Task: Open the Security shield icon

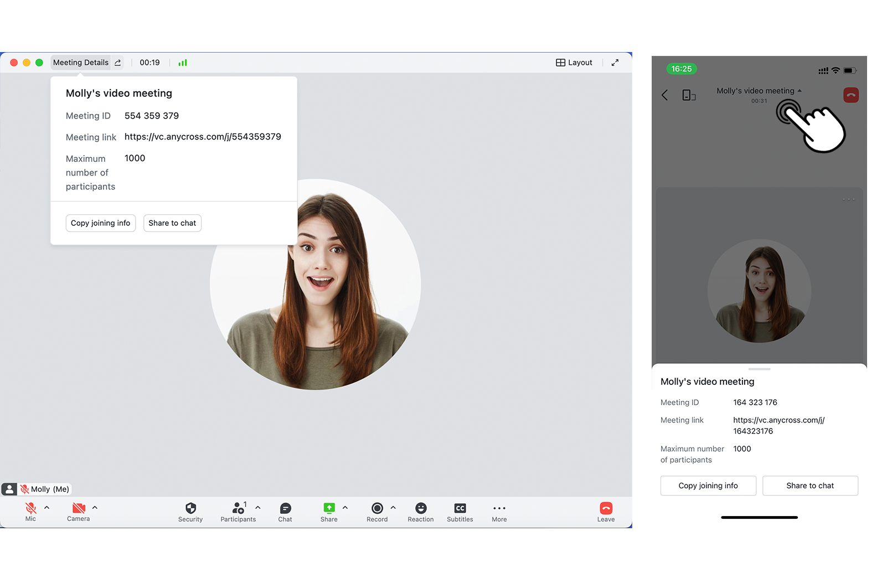Action: pyautogui.click(x=190, y=508)
